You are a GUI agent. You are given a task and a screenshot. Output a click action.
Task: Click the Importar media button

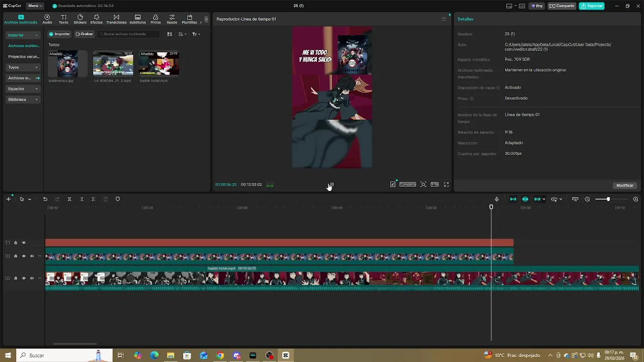point(59,34)
